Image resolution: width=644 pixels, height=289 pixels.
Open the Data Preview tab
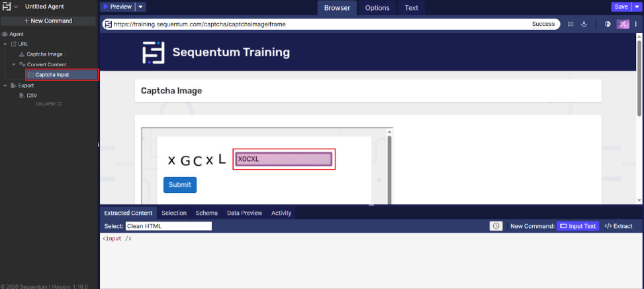point(244,213)
